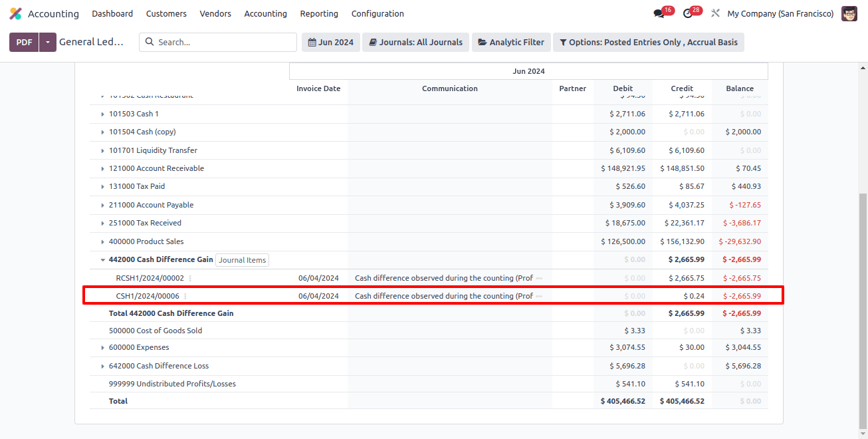Click the $ 405,466.52 total debit value
868x439 pixels.
pos(623,401)
